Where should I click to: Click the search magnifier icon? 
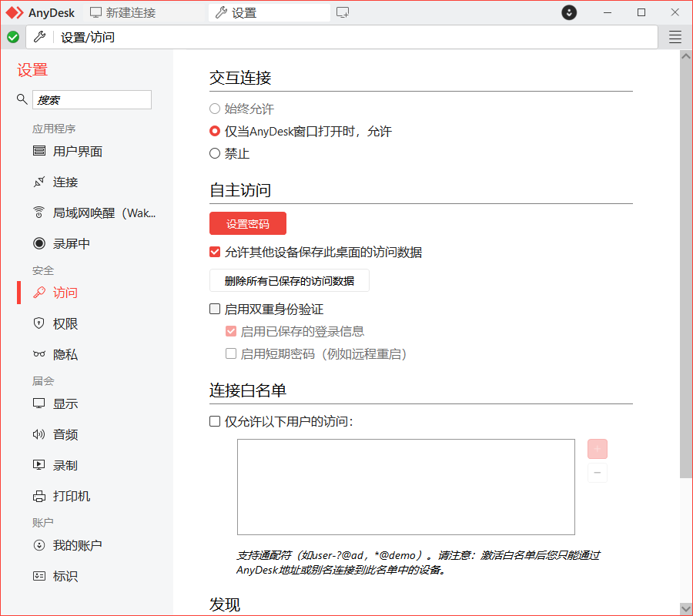[22, 99]
